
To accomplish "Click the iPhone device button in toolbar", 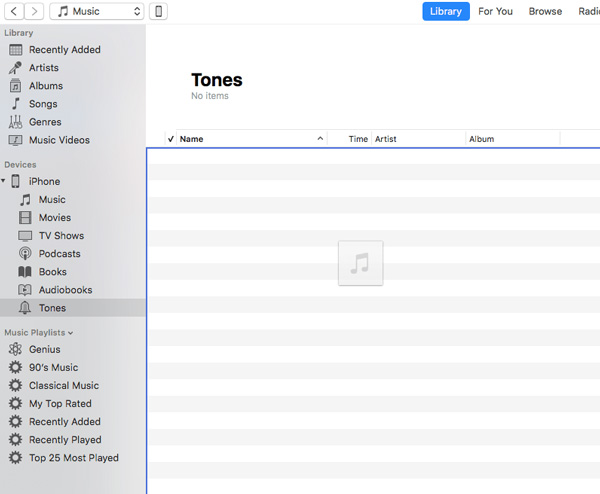I will 158,12.
